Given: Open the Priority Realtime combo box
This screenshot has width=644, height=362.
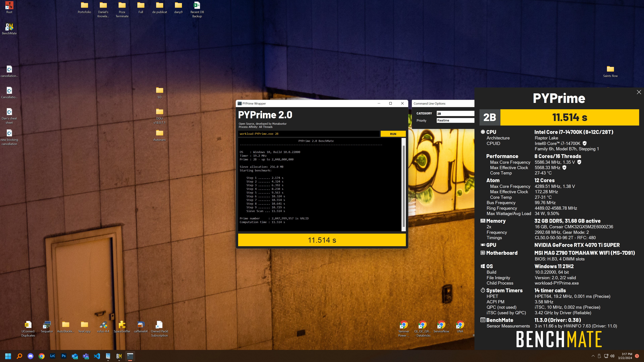Looking at the screenshot, I should click(455, 120).
